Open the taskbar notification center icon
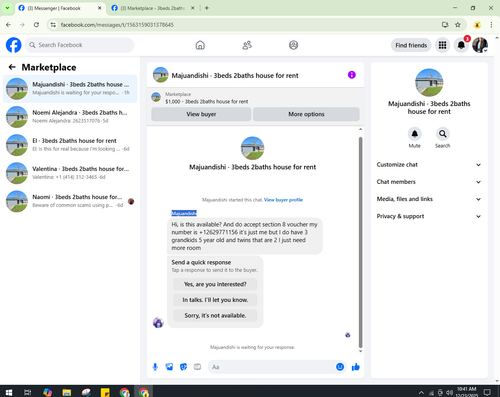Screen dimensions: 500x397 [x=487, y=392]
